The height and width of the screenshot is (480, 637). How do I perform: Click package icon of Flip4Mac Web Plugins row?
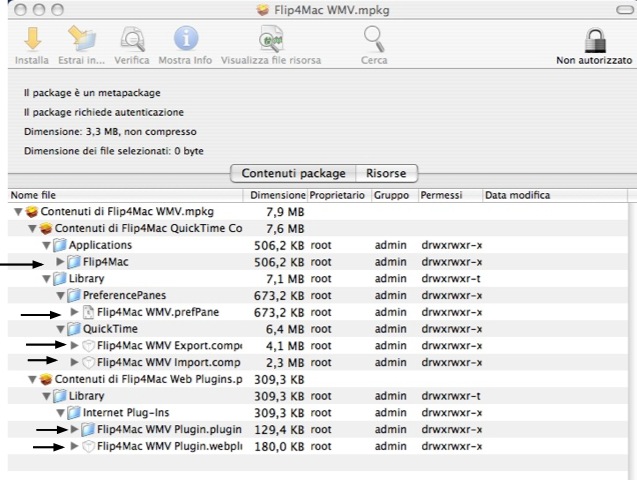tap(46, 379)
